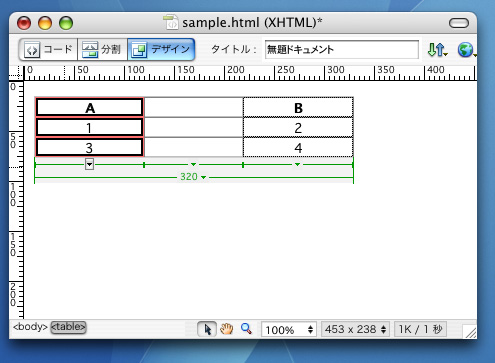Select the header cell B

click(x=298, y=108)
